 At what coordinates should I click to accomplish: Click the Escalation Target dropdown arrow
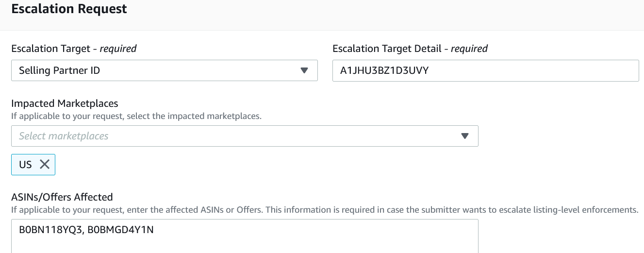click(304, 70)
